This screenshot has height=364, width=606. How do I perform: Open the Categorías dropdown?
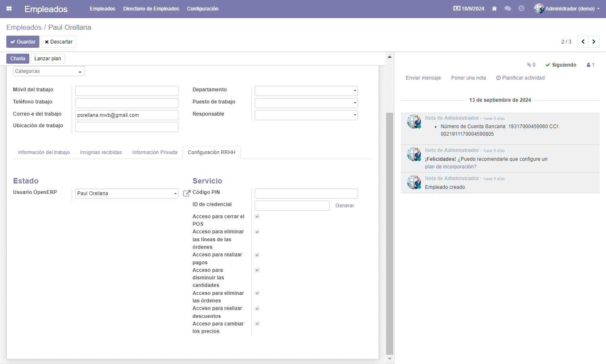pos(49,71)
